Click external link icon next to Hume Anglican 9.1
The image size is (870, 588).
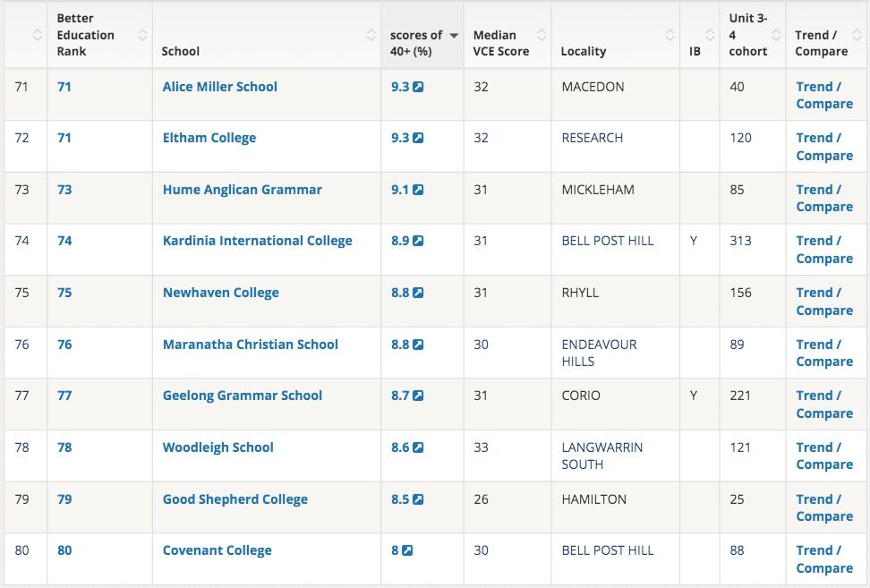click(418, 190)
